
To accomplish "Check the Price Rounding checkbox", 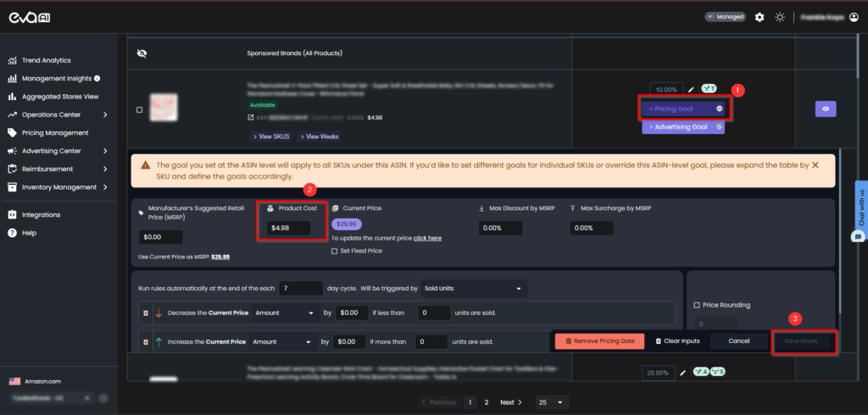I will point(697,305).
